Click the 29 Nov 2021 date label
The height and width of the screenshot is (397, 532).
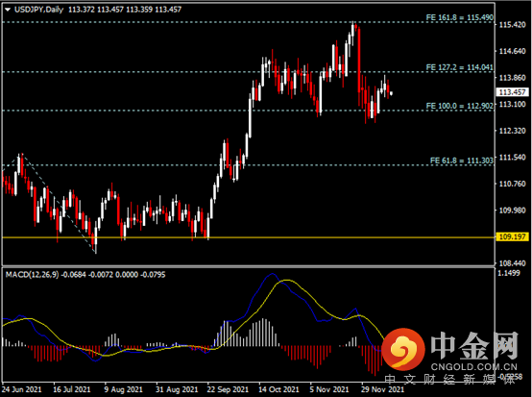coord(382,389)
